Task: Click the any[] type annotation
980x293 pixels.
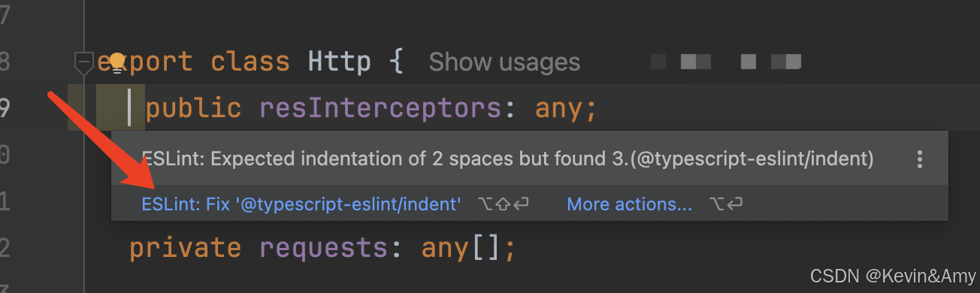Action: coord(461,247)
